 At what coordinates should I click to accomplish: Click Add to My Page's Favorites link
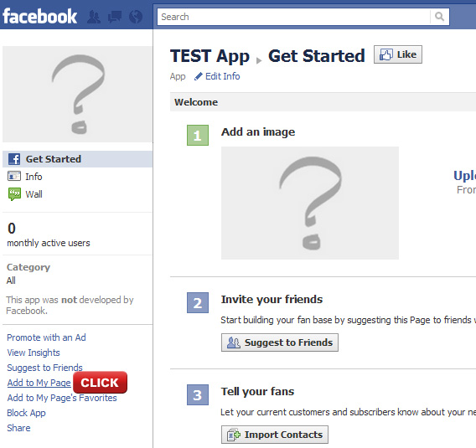pos(62,398)
